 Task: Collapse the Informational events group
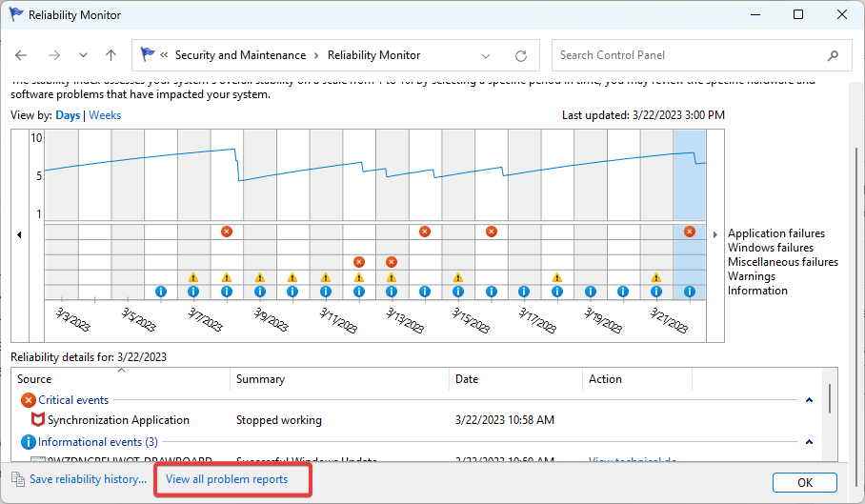point(809,443)
